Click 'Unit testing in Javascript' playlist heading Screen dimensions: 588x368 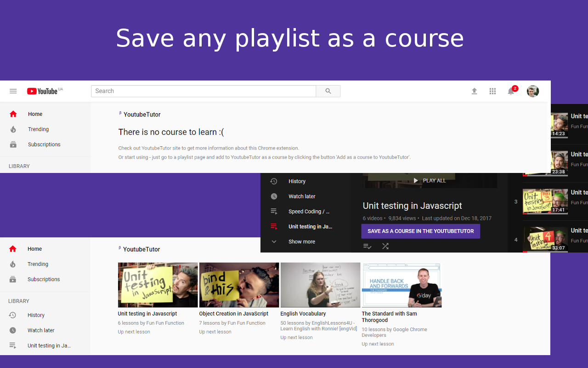coord(413,206)
